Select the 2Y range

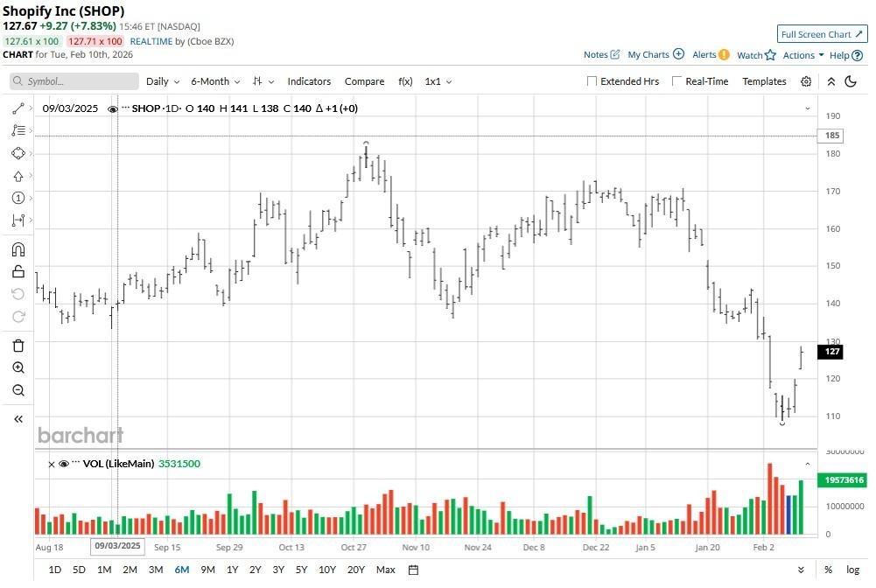pos(256,570)
